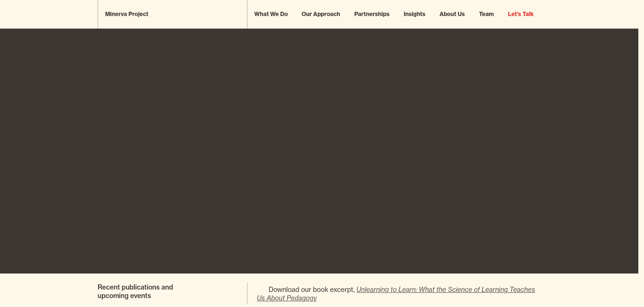Go to the Team page
Viewport: 644px width, 307px height.
click(486, 14)
